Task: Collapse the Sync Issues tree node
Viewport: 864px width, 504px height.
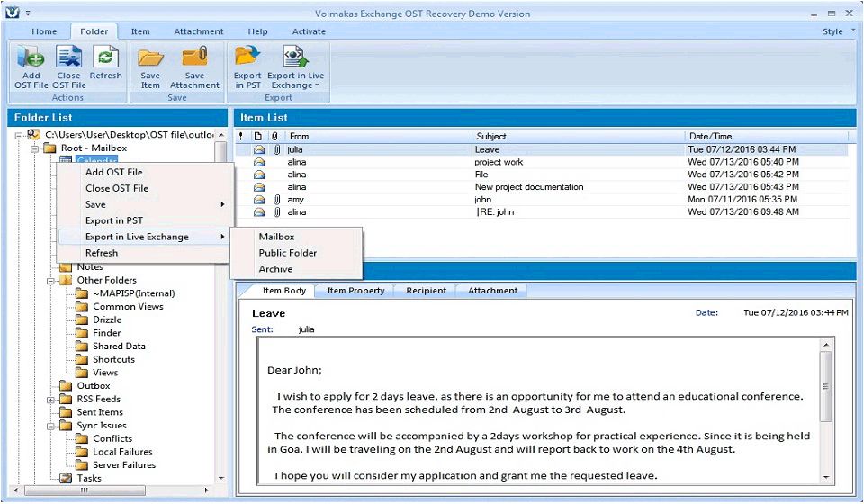Action: pyautogui.click(x=52, y=426)
